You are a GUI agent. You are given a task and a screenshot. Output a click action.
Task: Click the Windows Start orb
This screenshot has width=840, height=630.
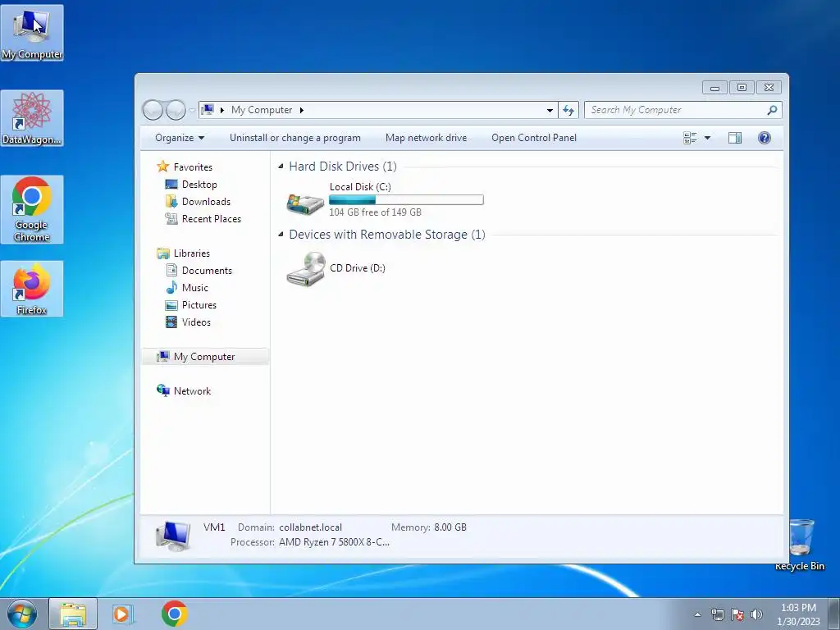pos(22,614)
